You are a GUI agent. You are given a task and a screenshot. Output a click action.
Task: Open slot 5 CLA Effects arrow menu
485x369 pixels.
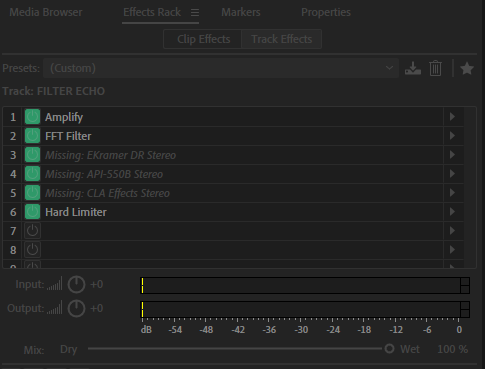pos(452,193)
